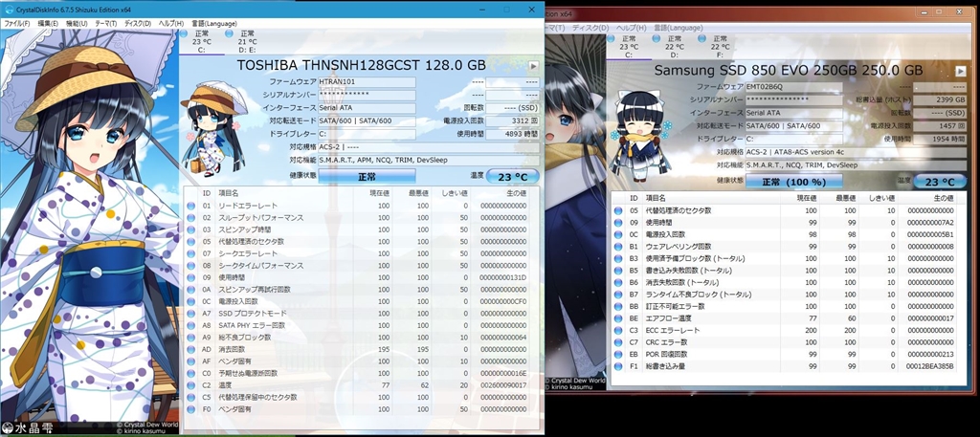Click the 正常 health status button

point(367,177)
